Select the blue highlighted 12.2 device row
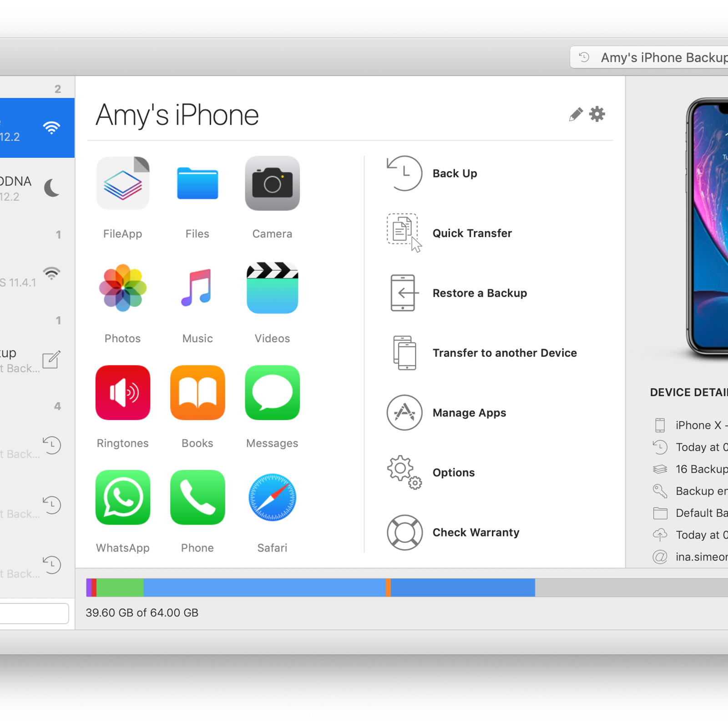The width and height of the screenshot is (728, 728). point(37,128)
